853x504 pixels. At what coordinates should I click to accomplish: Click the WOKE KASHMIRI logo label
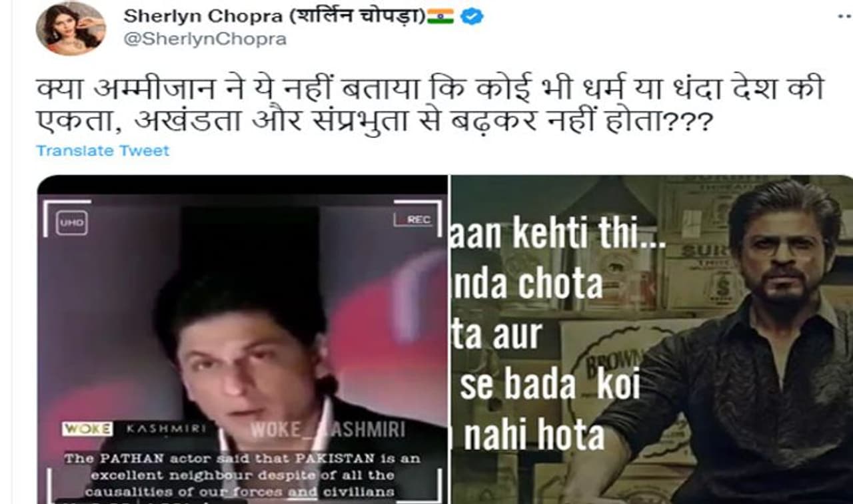135,429
